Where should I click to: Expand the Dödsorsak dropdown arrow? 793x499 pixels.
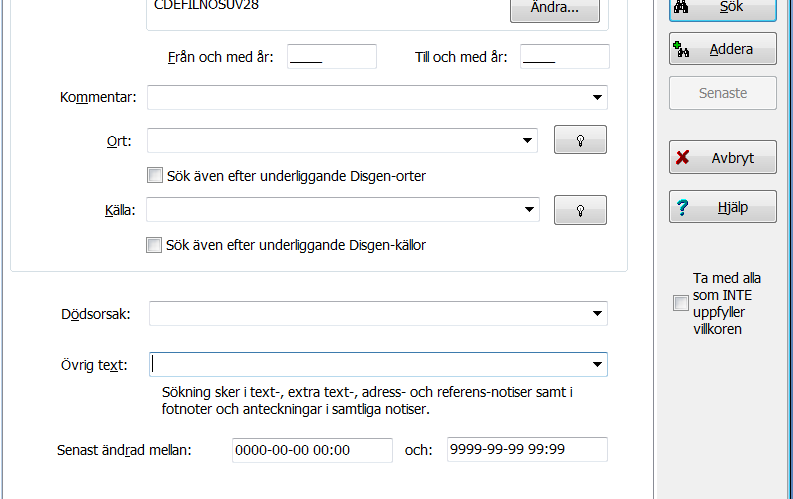597,313
